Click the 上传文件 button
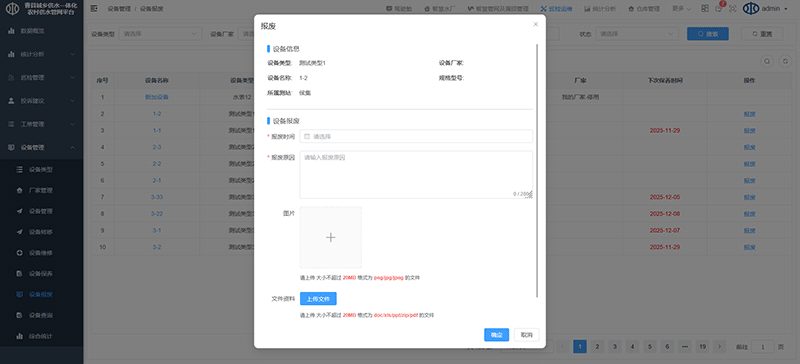The image size is (800, 364). [x=318, y=299]
